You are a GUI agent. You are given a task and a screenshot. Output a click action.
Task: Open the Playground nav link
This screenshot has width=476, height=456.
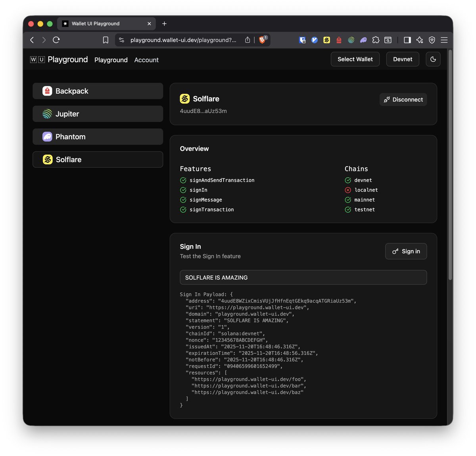(111, 60)
